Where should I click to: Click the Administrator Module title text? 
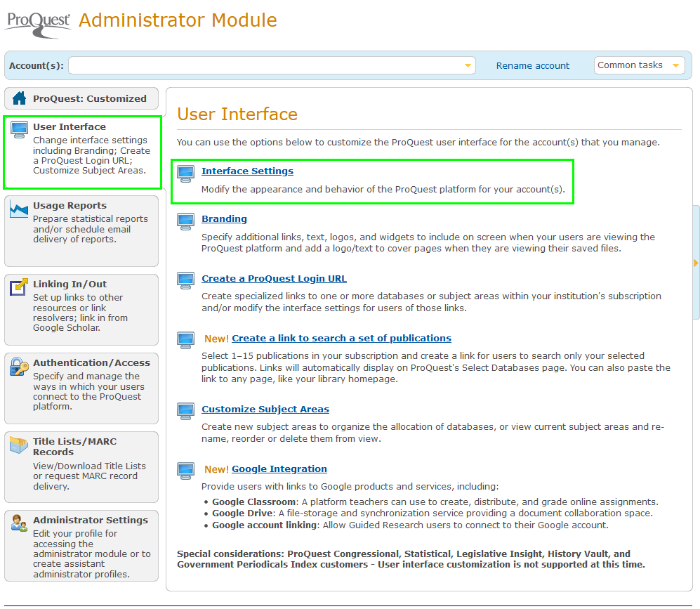pos(178,20)
